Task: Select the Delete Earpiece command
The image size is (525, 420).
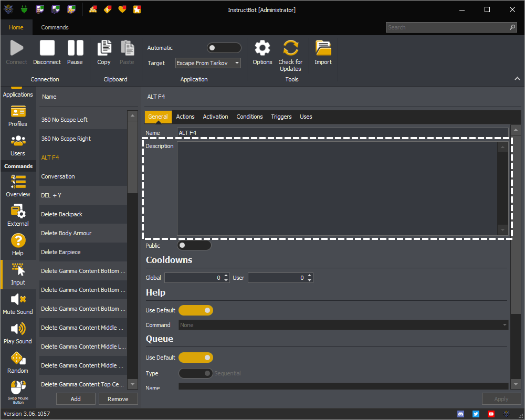Action: click(x=83, y=252)
